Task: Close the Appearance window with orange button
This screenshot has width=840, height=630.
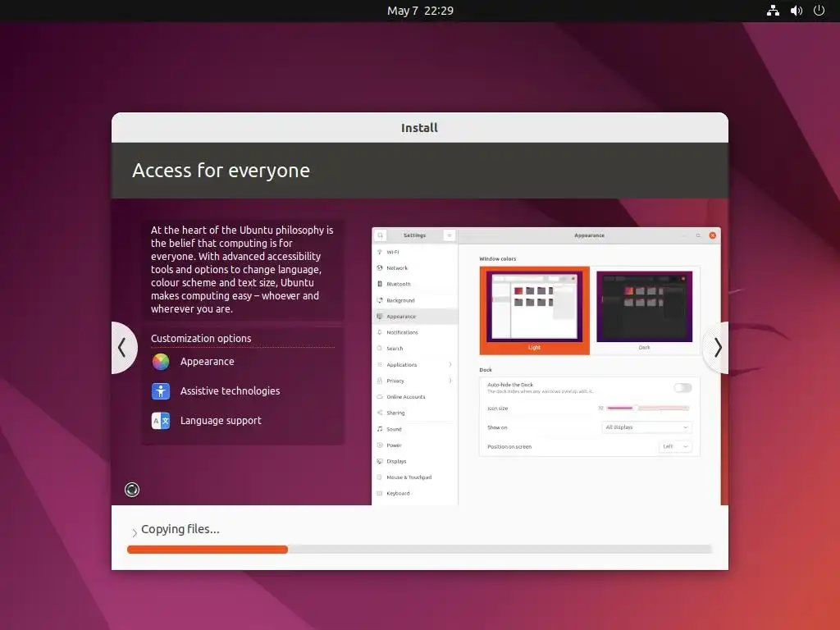Action: 713,235
